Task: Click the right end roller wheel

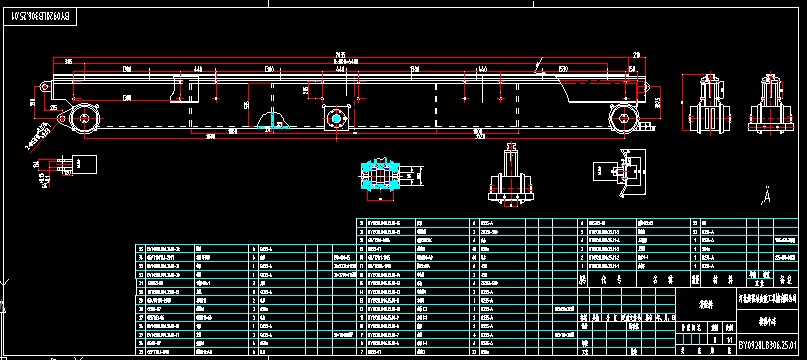Action: point(624,117)
